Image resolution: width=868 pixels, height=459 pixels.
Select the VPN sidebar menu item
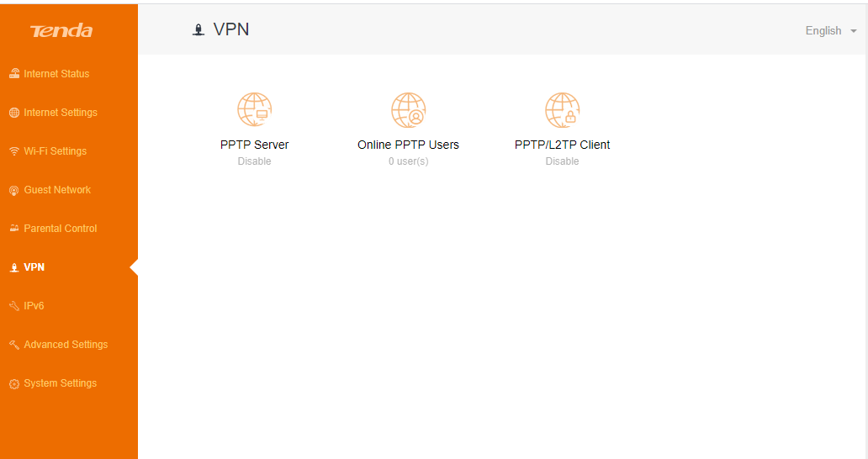34,267
